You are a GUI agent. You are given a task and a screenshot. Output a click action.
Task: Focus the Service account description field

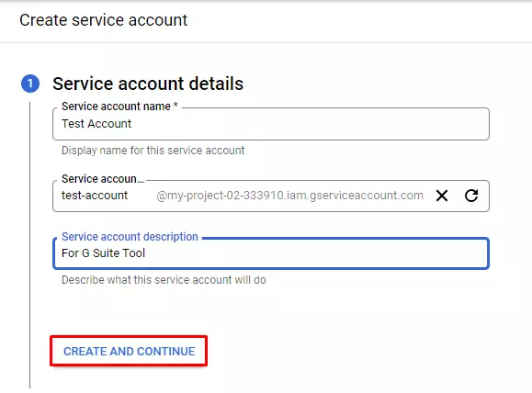pos(271,253)
